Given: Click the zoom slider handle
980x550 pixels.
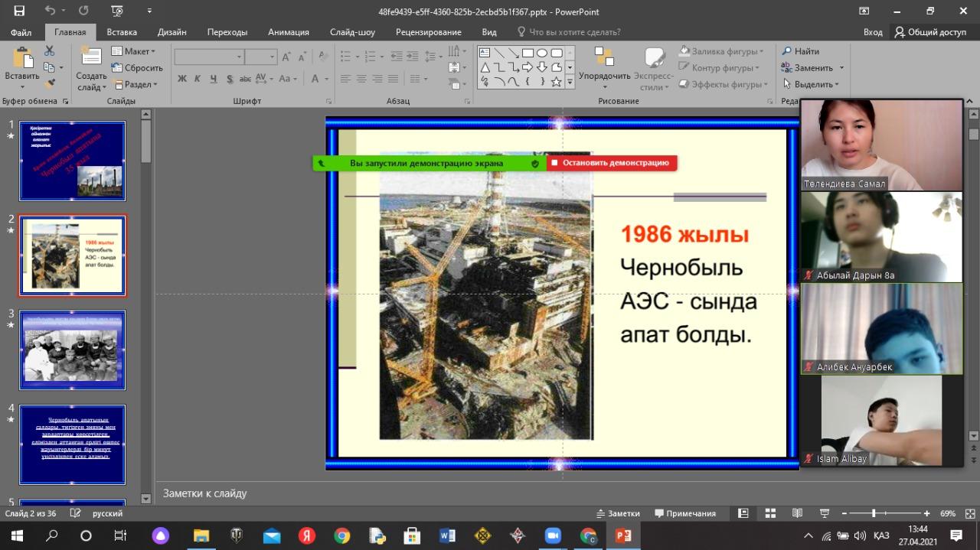Looking at the screenshot, I should (874, 513).
